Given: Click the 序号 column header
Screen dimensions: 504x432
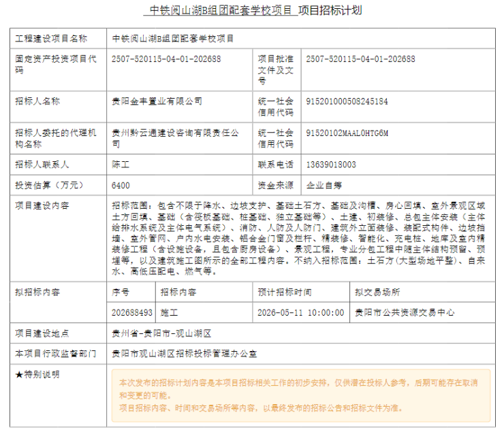Looking at the screenshot, I should 121,292.
